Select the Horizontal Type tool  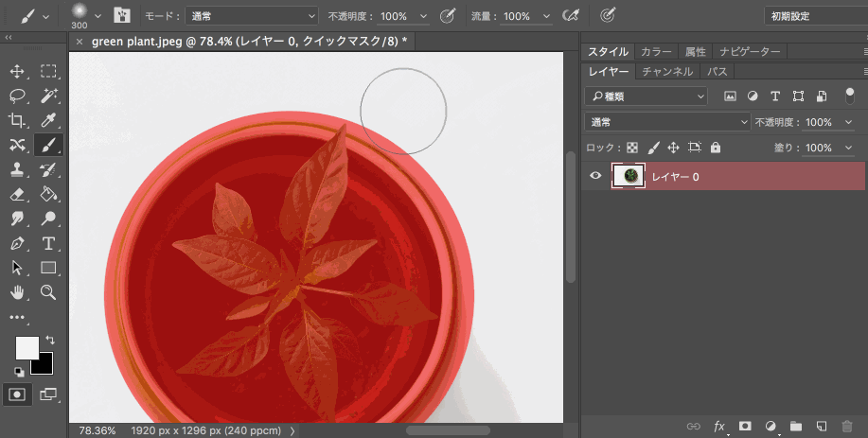click(49, 243)
